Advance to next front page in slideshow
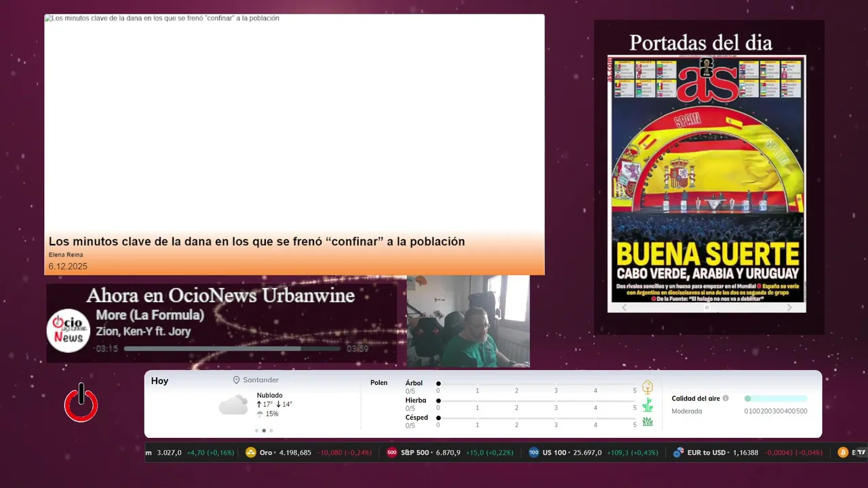The height and width of the screenshot is (488, 868). tap(789, 307)
